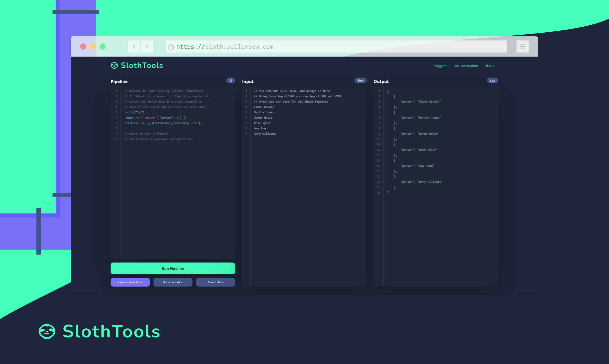Click the Input panel heading
The width and height of the screenshot is (609, 364).
tap(248, 81)
